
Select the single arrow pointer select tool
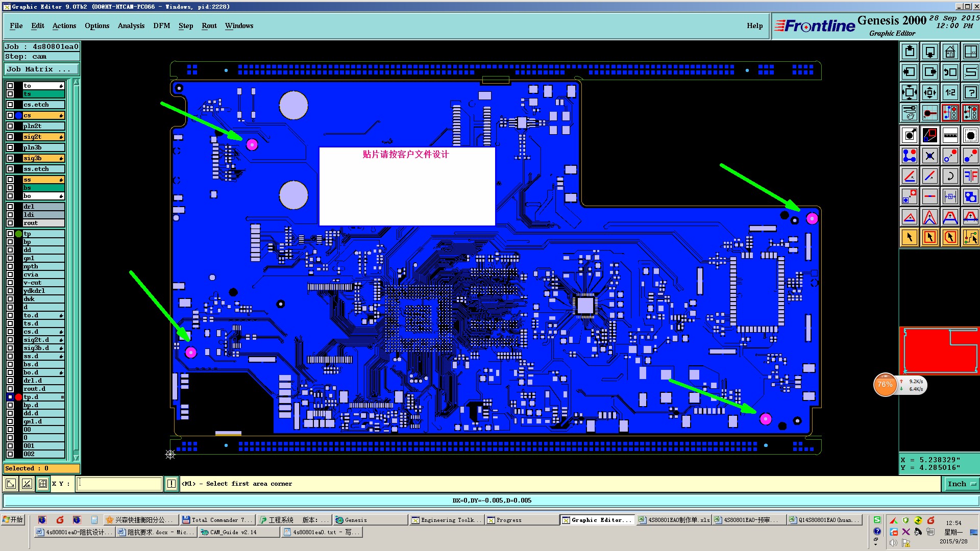[910, 237]
